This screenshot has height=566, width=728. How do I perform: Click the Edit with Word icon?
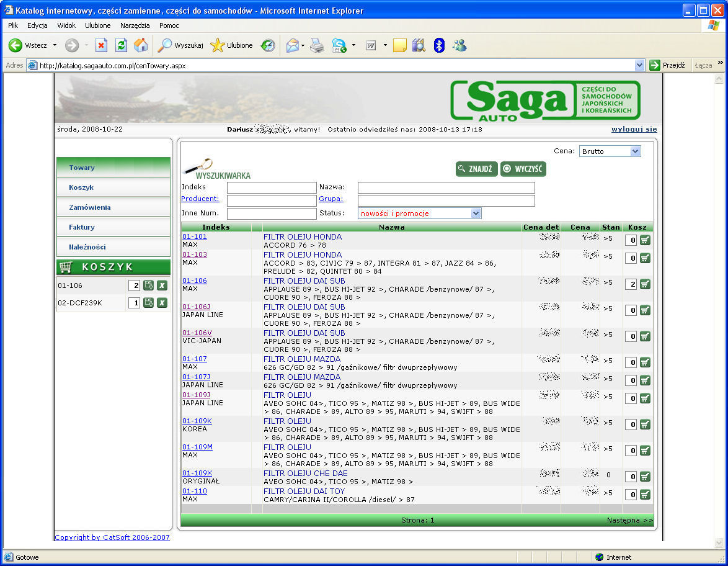(370, 45)
